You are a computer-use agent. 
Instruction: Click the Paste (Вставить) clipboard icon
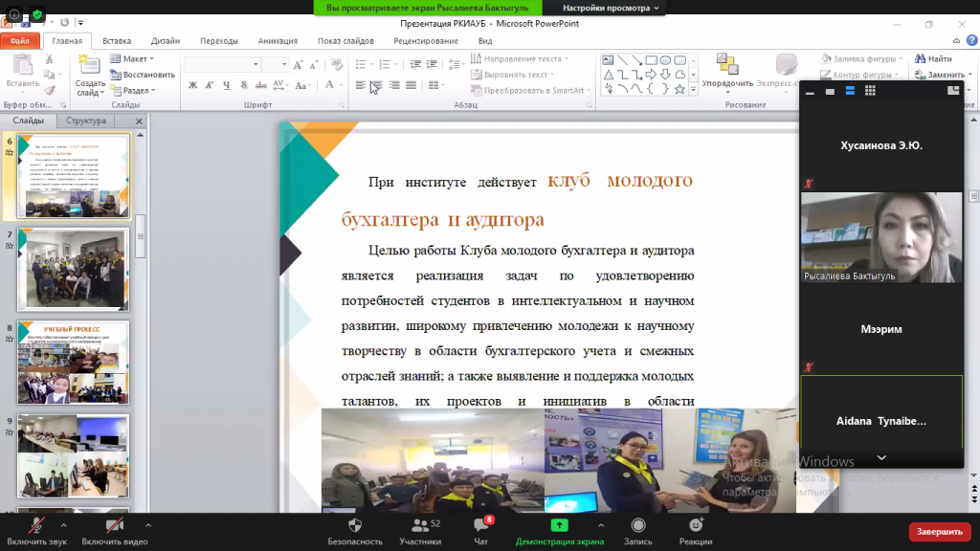(x=23, y=65)
